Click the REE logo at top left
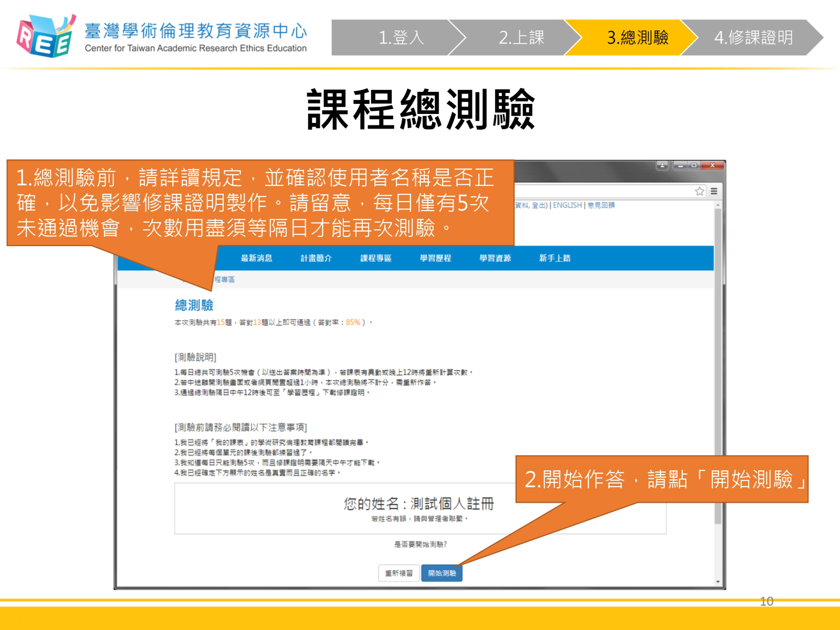The height and width of the screenshot is (630, 840). pyautogui.click(x=45, y=36)
